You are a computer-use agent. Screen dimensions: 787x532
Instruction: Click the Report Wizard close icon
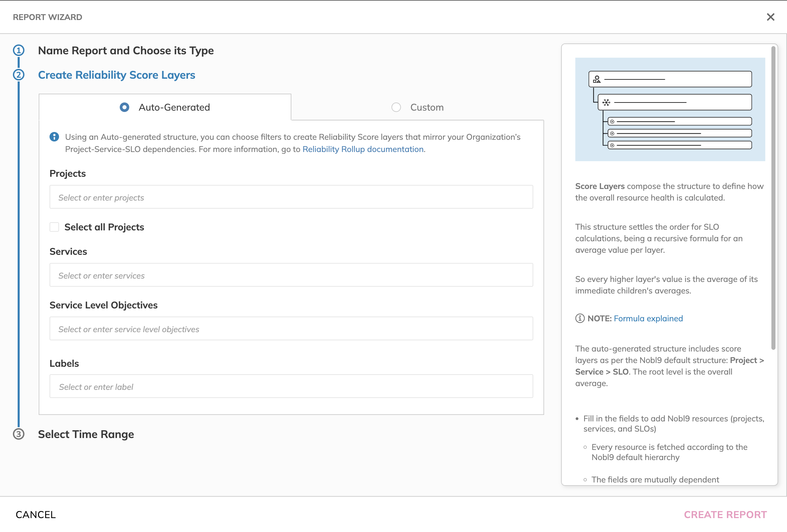pyautogui.click(x=770, y=17)
